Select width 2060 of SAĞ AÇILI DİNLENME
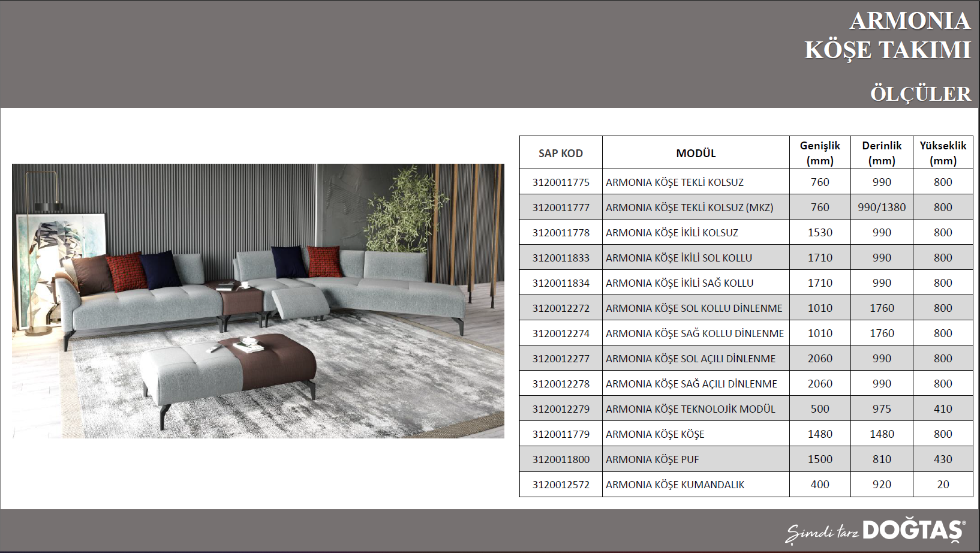 point(820,384)
